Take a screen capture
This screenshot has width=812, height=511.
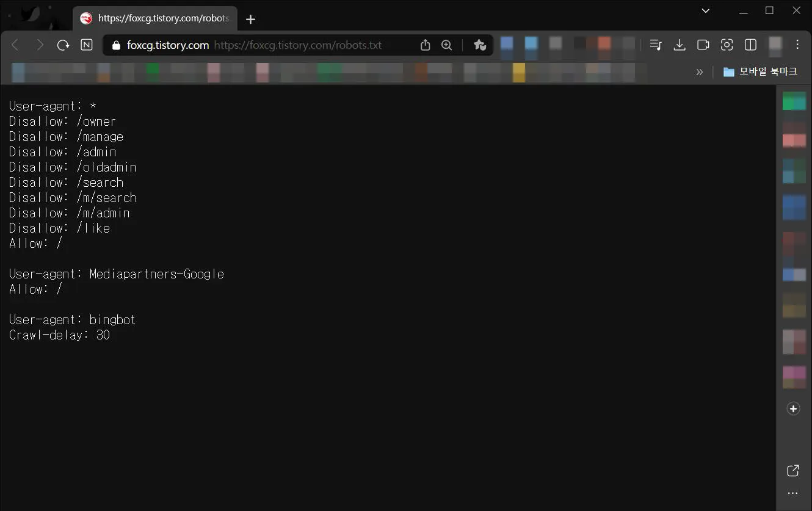point(727,45)
